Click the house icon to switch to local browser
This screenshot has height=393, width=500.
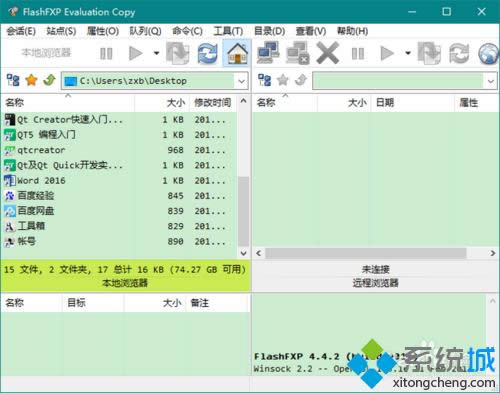coord(237,53)
